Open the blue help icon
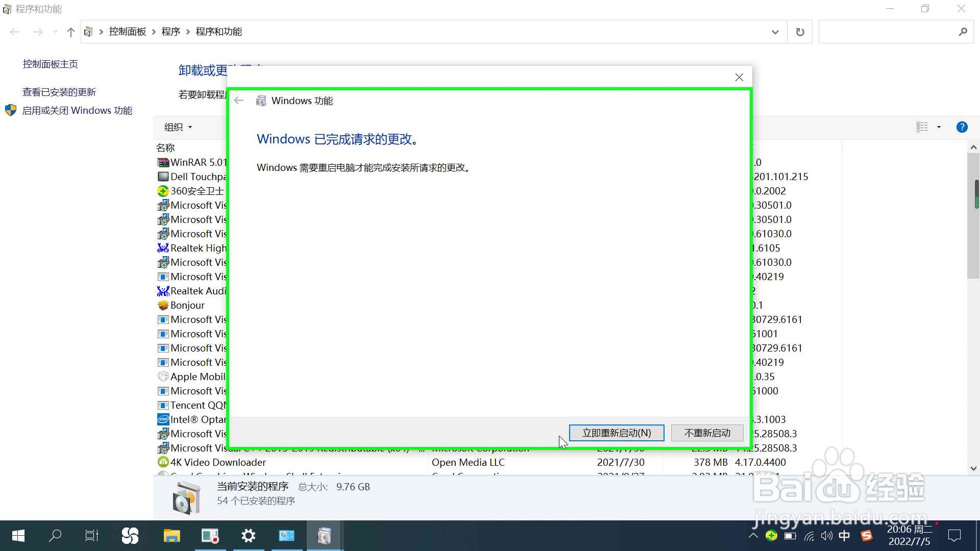This screenshot has width=980, height=551. tap(962, 127)
